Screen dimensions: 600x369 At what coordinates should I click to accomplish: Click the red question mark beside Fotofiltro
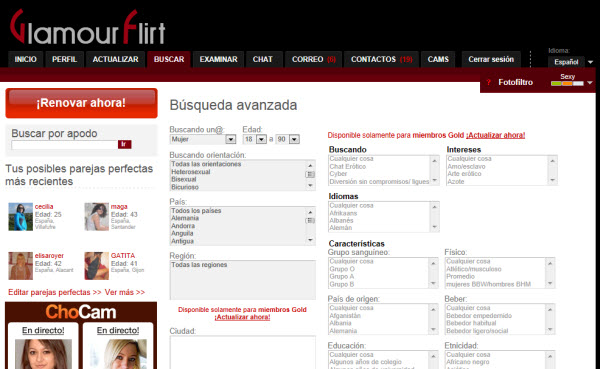[x=489, y=82]
